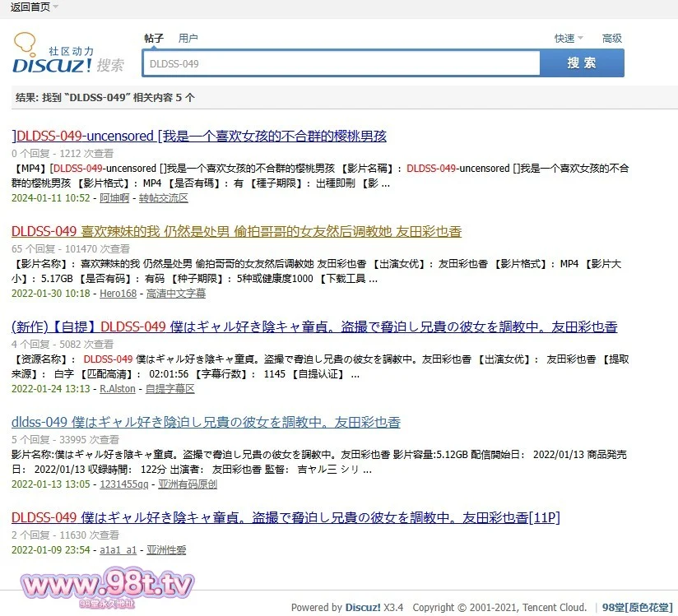This screenshot has width=678, height=616.
Task: Open author profile Hero168
Action: click(118, 294)
